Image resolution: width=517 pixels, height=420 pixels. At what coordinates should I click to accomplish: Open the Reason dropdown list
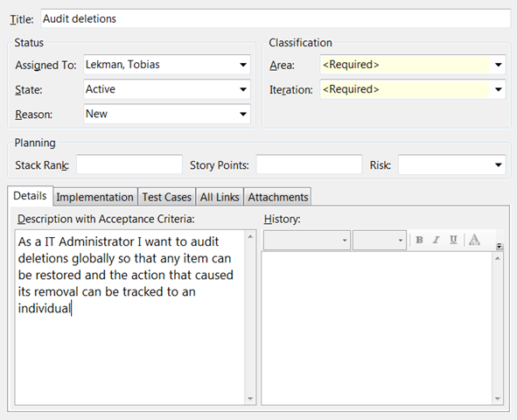(243, 114)
